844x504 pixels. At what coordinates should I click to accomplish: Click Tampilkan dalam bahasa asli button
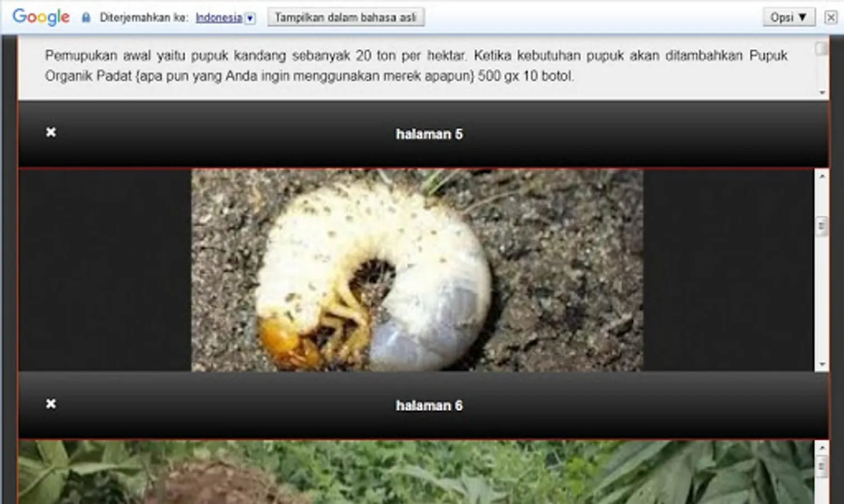click(345, 17)
